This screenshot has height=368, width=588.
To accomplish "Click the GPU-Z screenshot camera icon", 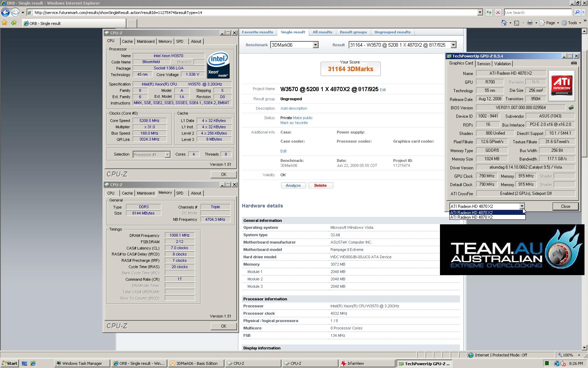I will 574,63.
